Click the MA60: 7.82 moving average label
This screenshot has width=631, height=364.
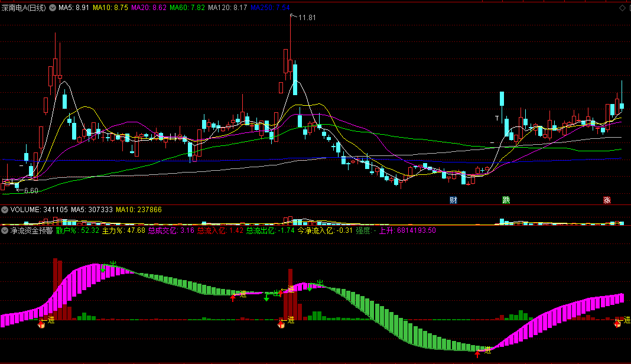click(187, 8)
